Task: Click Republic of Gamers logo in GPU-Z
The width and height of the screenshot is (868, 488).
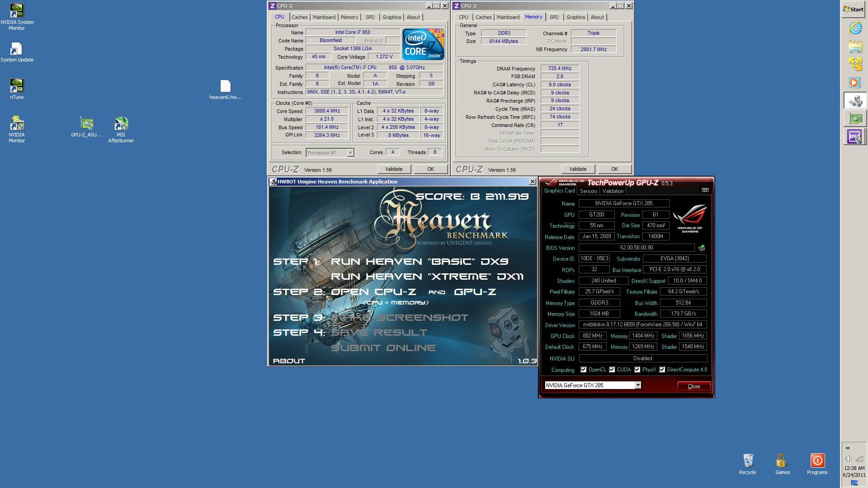Action: pos(689,219)
